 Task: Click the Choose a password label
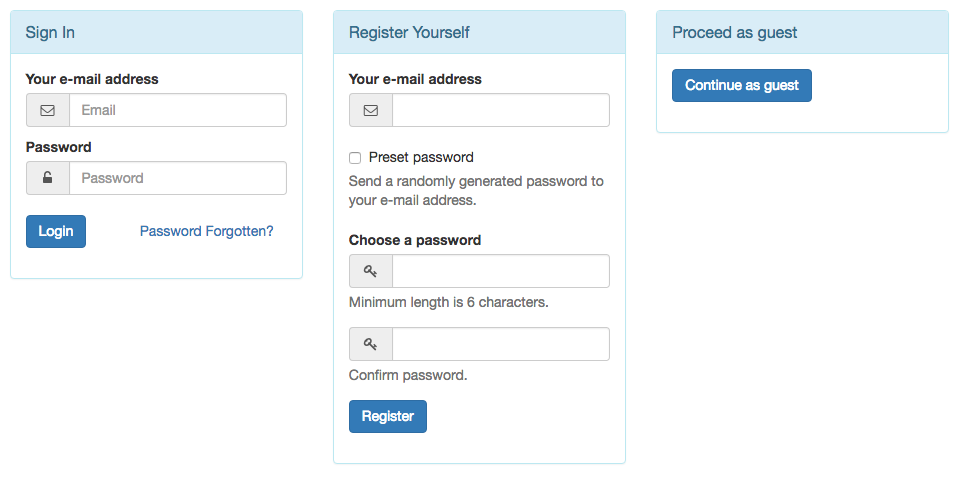[x=415, y=240]
